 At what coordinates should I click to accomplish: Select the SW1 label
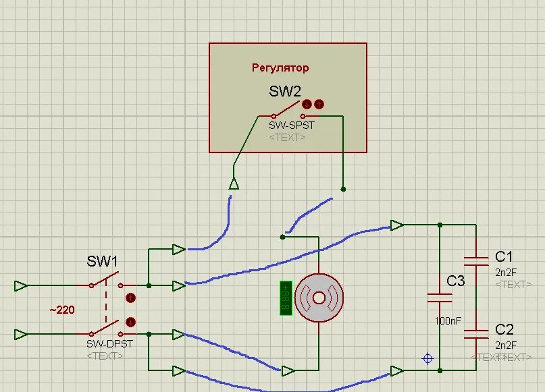point(102,261)
